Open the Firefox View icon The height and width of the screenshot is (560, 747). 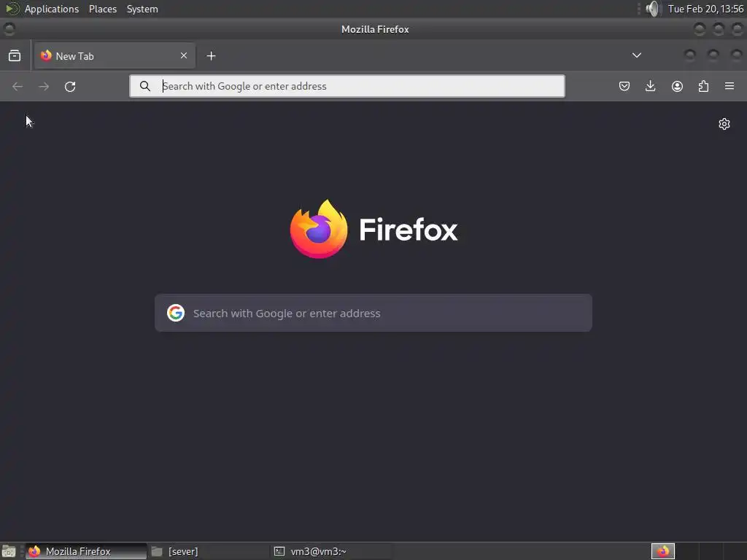click(x=15, y=55)
